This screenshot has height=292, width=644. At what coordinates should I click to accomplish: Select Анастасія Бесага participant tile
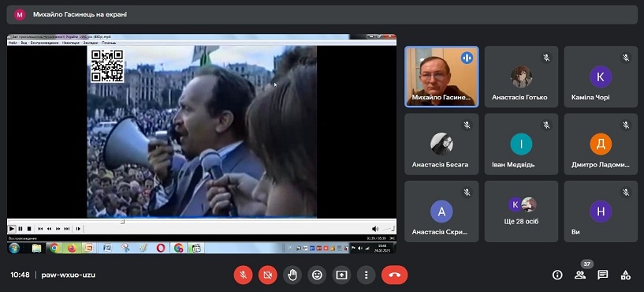tap(441, 144)
